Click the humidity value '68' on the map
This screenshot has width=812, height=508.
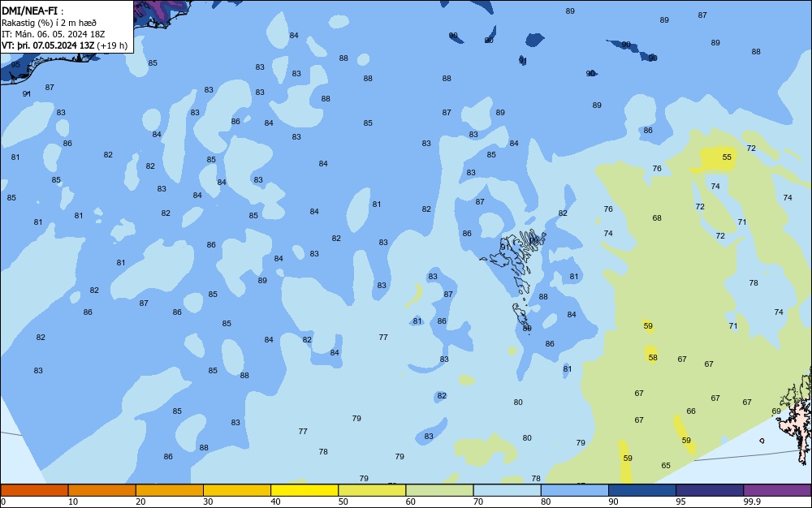(657, 217)
